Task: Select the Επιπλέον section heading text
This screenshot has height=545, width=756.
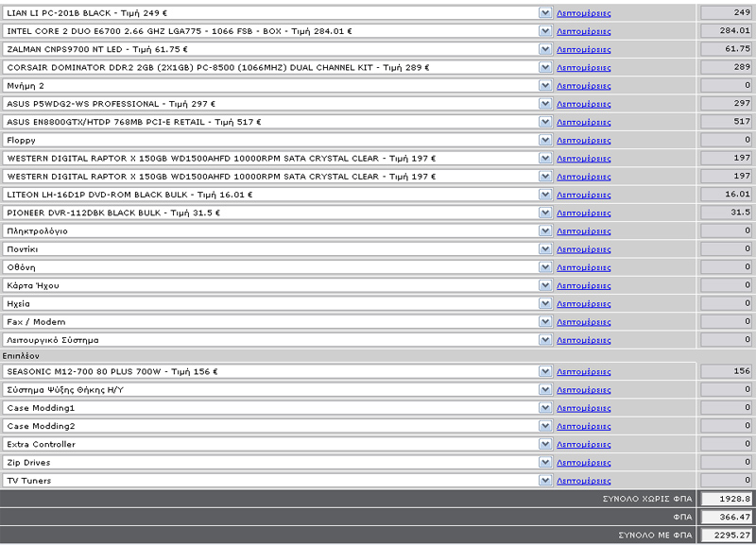Action: coord(21,356)
